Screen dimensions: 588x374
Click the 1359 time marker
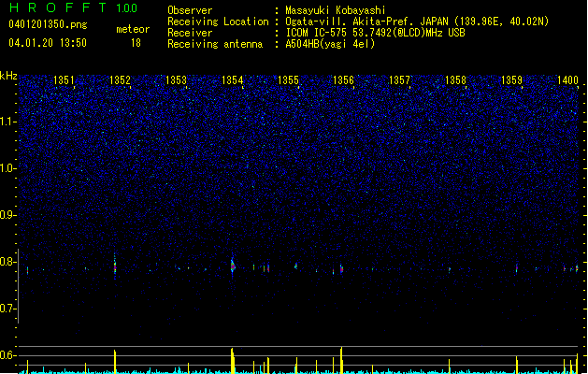(511, 80)
